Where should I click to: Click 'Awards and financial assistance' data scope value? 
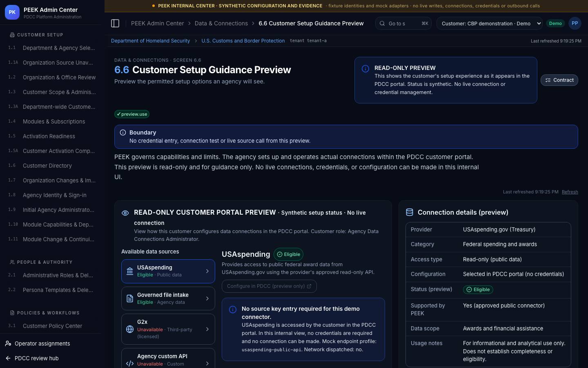coord(503,328)
